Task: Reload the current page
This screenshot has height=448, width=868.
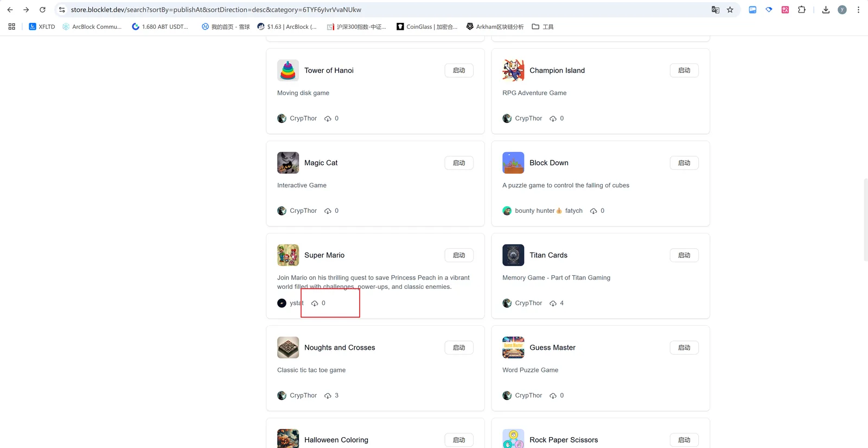Action: pyautogui.click(x=42, y=10)
